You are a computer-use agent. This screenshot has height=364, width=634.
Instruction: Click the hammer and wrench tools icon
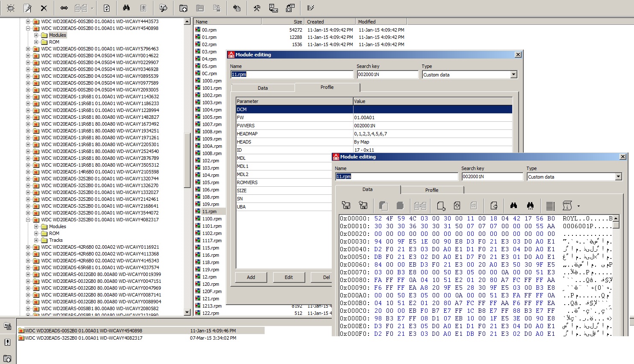pyautogui.click(x=257, y=8)
